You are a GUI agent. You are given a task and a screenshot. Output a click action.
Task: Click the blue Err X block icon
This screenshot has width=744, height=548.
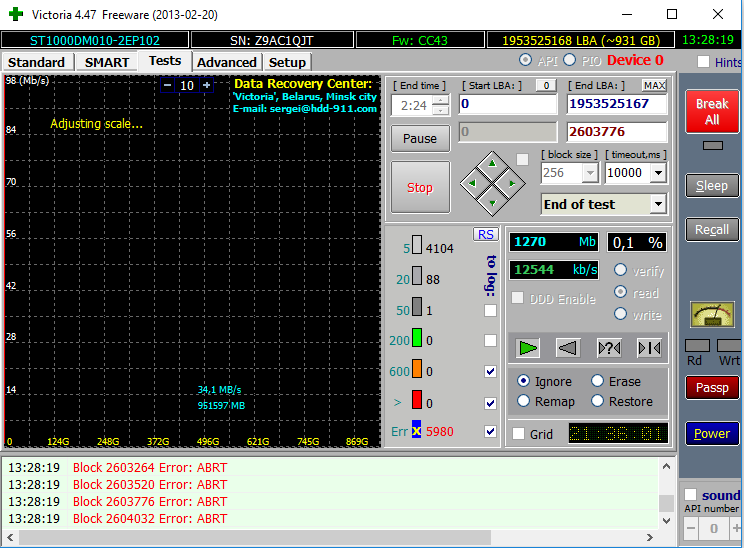coord(416,430)
